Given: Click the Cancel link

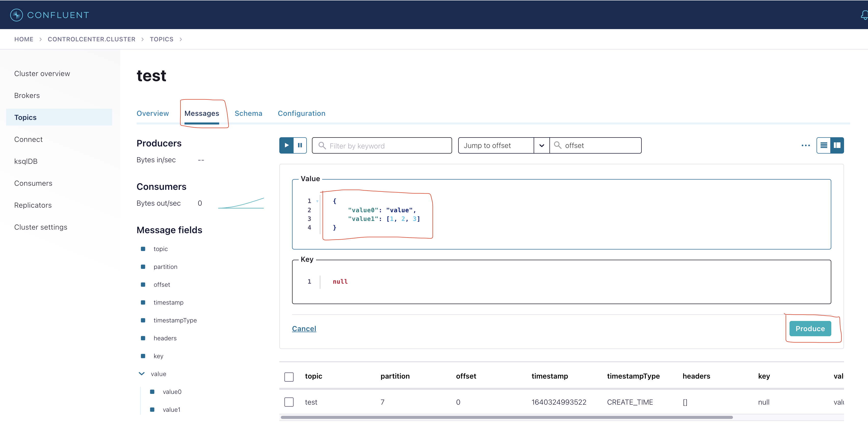Looking at the screenshot, I should 304,329.
